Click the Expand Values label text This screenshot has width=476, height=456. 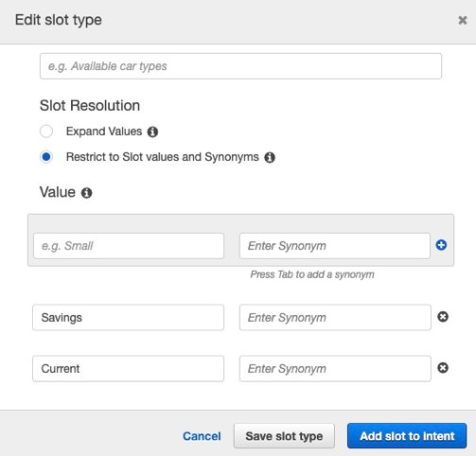(x=104, y=132)
